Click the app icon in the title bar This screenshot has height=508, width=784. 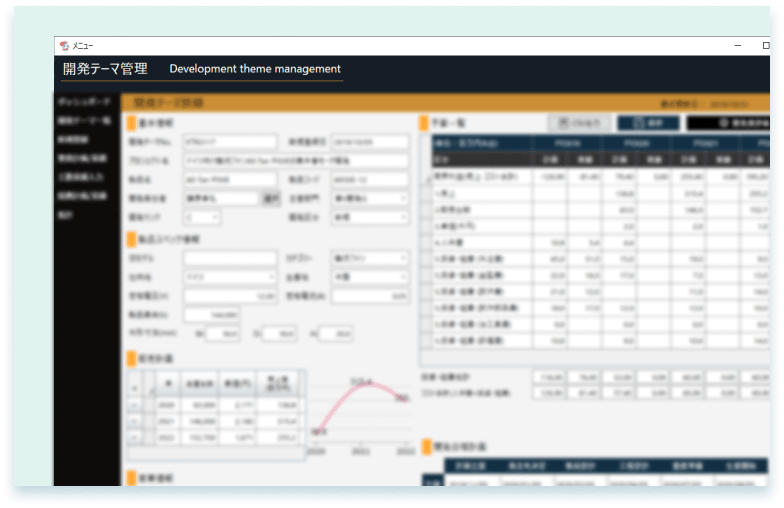(64, 46)
